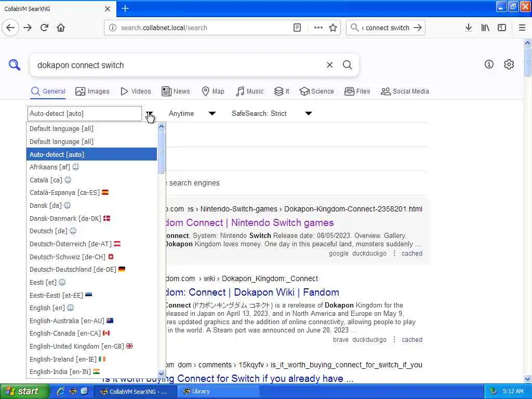This screenshot has width=532, height=399.
Task: Open the Library bookshelf icon
Action: (485, 28)
